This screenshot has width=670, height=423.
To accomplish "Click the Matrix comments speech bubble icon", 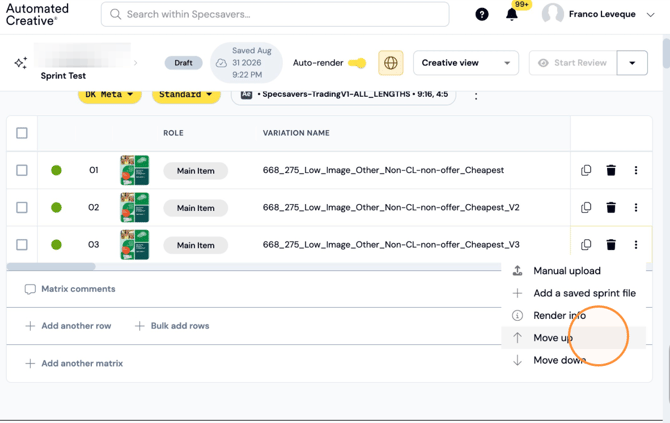I will pyautogui.click(x=30, y=289).
